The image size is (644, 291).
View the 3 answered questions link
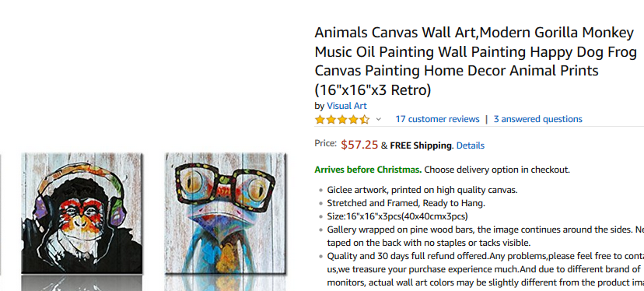(x=538, y=119)
